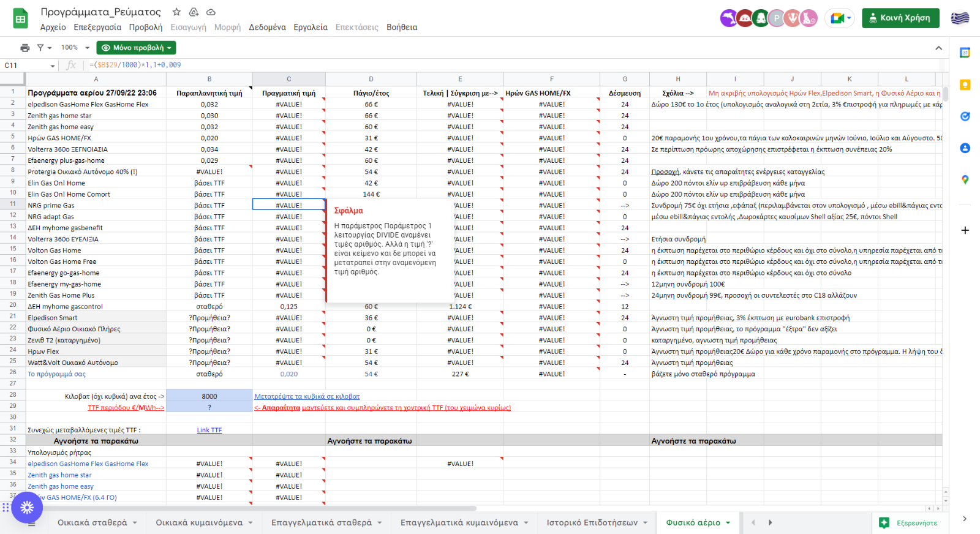
Task: Open Google Maps side panel
Action: point(965,179)
